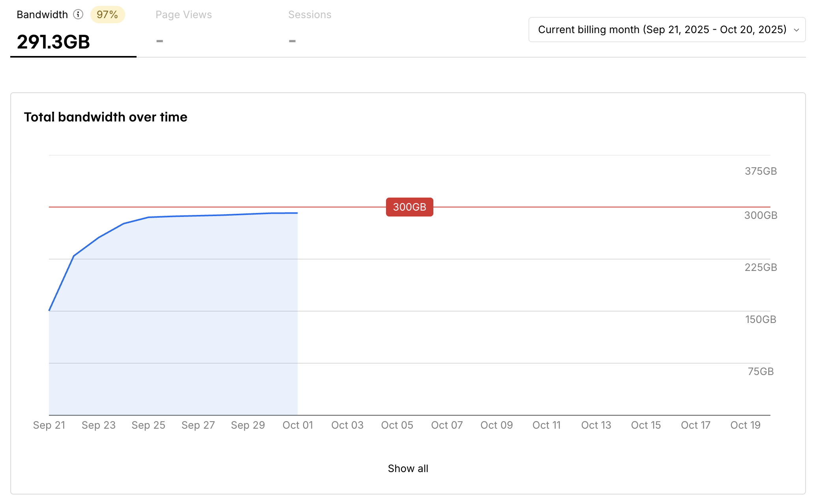Click the 150GB y-axis label
Image resolution: width=817 pixels, height=504 pixels.
coord(761,319)
